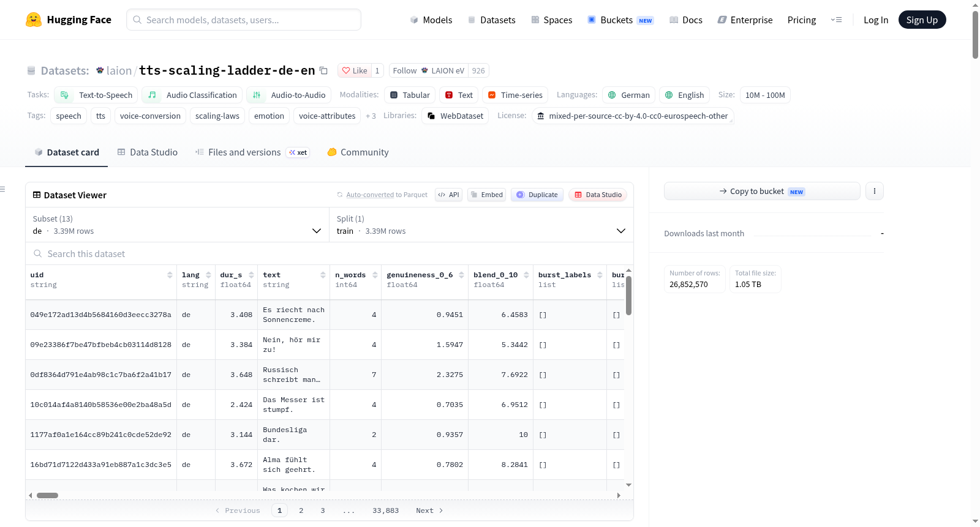Click the speech tag
Screen dimensions: 980x527
pyautogui.click(x=69, y=116)
